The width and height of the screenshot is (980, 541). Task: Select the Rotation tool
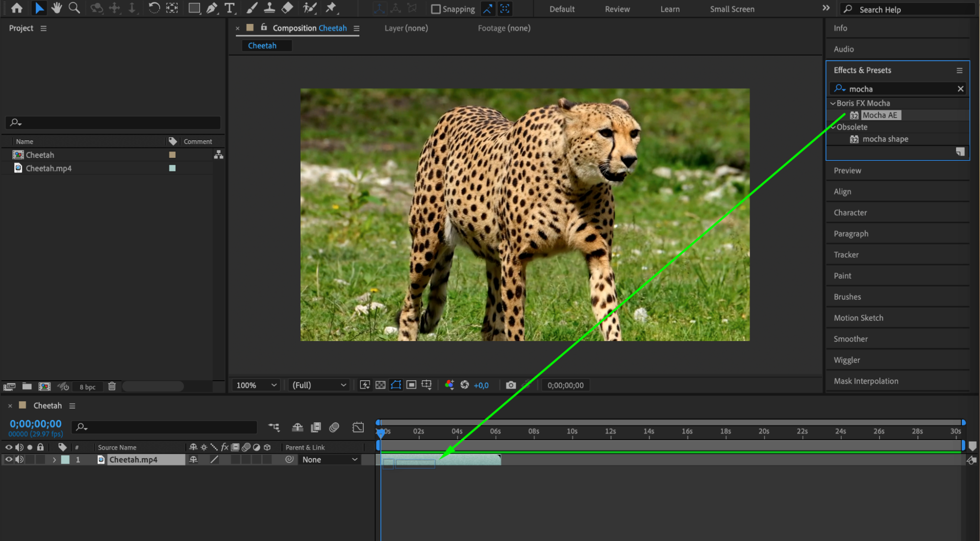[x=154, y=8]
